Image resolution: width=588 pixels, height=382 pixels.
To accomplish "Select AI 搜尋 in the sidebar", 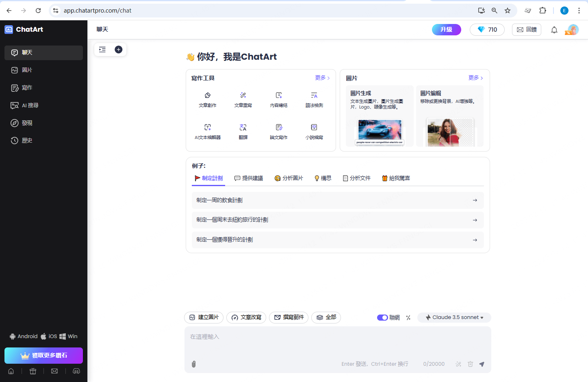I will click(x=43, y=105).
